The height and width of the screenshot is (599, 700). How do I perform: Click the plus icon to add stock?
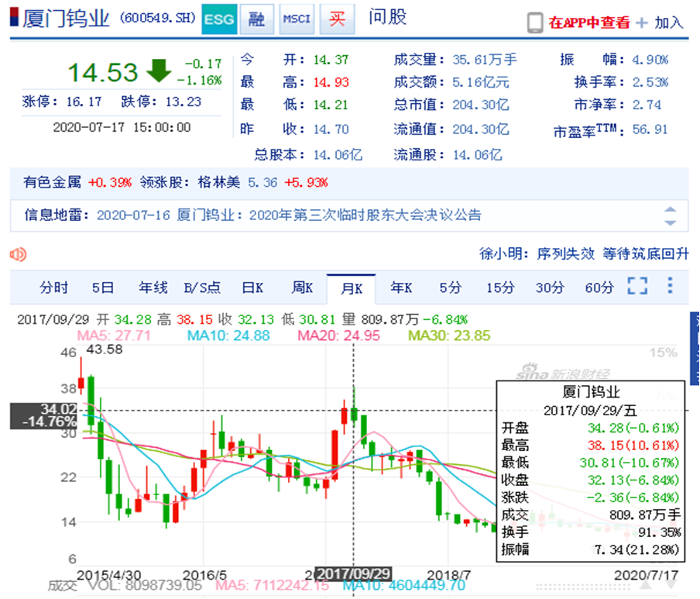(641, 22)
